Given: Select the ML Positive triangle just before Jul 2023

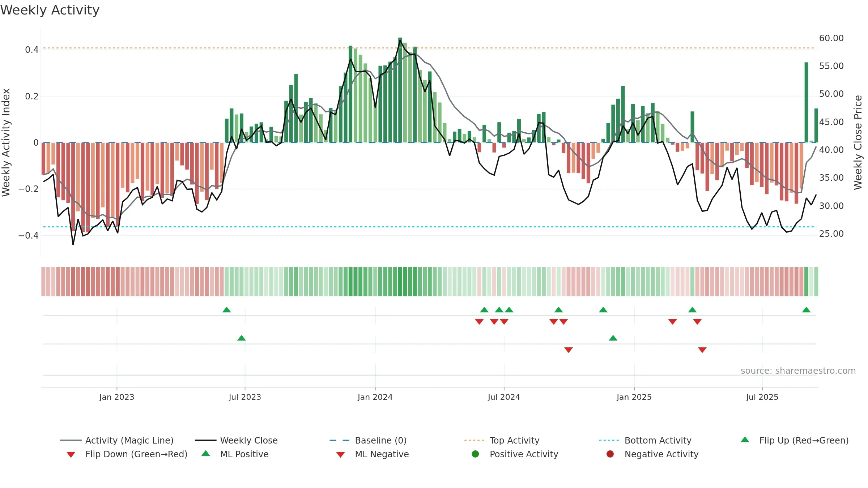Looking at the screenshot, I should tap(242, 338).
